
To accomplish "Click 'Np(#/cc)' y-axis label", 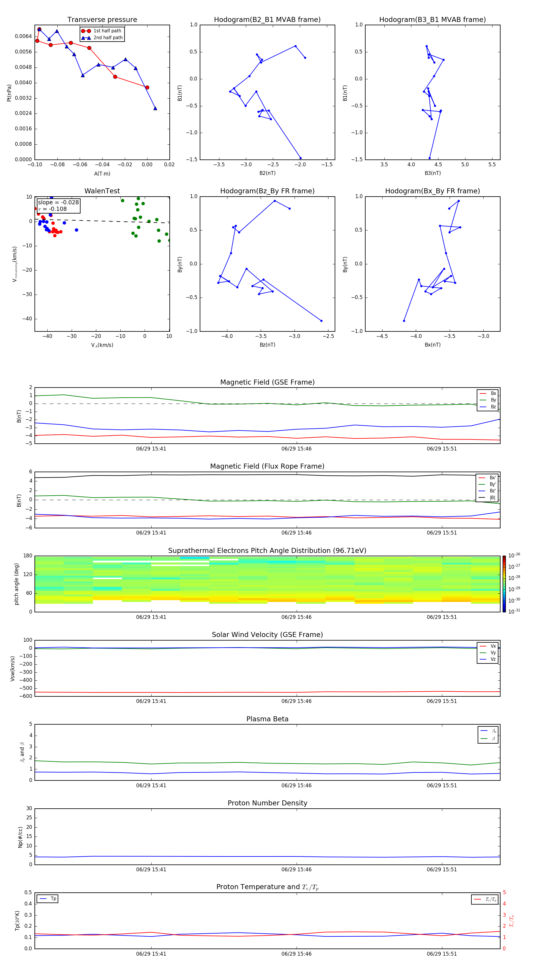I will (x=20, y=837).
